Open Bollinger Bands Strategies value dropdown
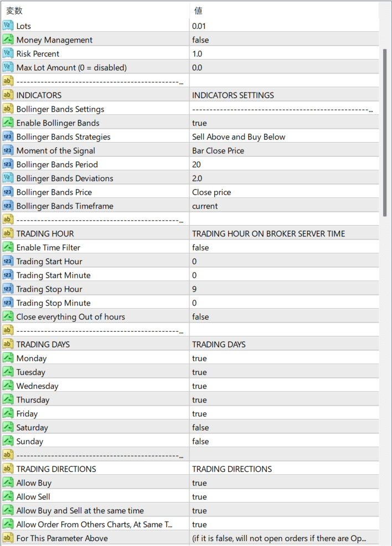 [239, 137]
